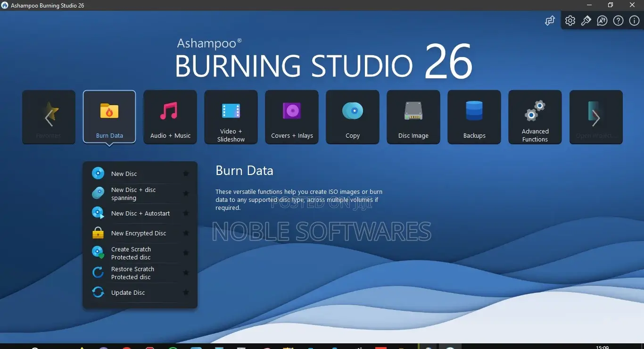Open the Backups category

474,116
